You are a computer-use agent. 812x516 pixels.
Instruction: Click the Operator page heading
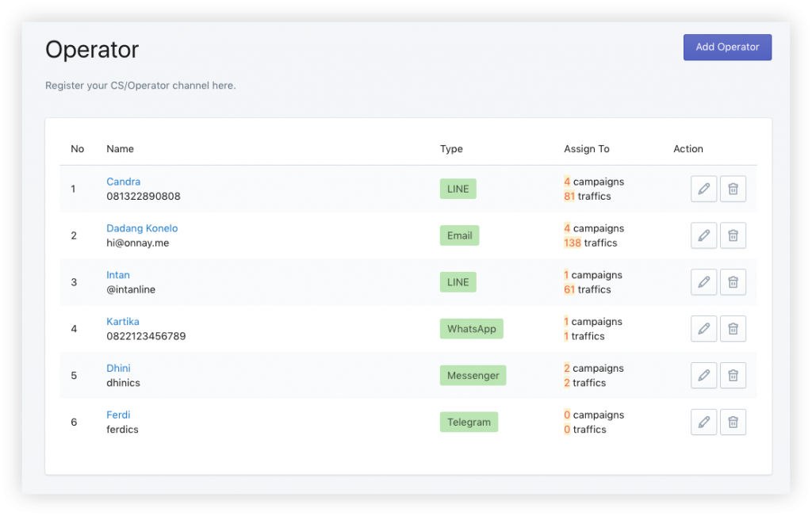(x=92, y=50)
